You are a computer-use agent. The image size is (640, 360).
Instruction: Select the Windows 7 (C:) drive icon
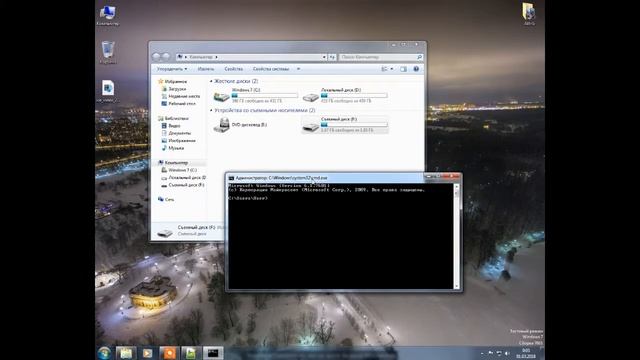click(222, 96)
